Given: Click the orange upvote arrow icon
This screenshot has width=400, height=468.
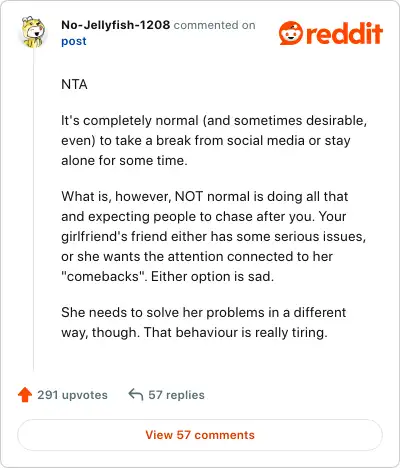Looking at the screenshot, I should (25, 395).
